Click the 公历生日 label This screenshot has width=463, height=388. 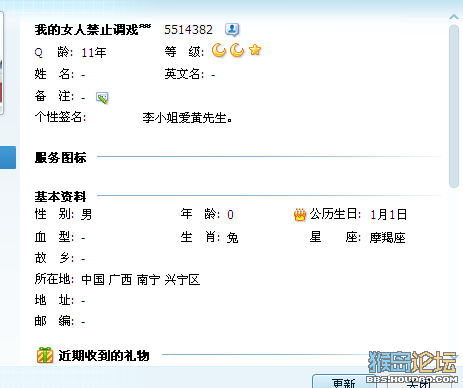pos(335,214)
